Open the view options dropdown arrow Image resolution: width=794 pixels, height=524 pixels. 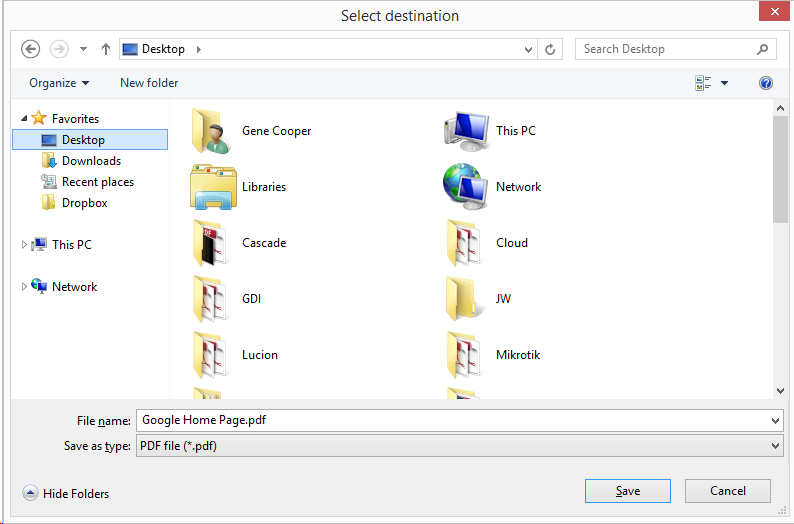(724, 83)
